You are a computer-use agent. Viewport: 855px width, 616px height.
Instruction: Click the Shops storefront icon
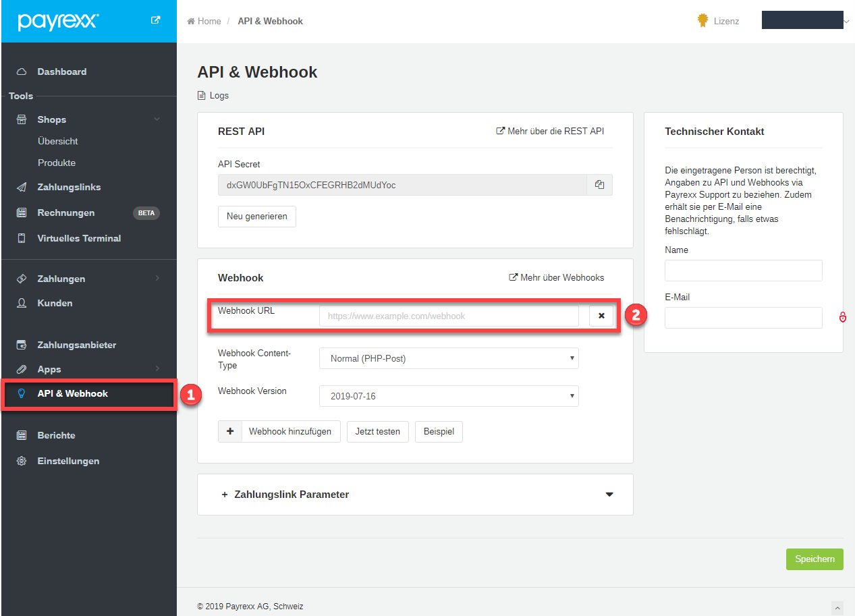pyautogui.click(x=22, y=119)
